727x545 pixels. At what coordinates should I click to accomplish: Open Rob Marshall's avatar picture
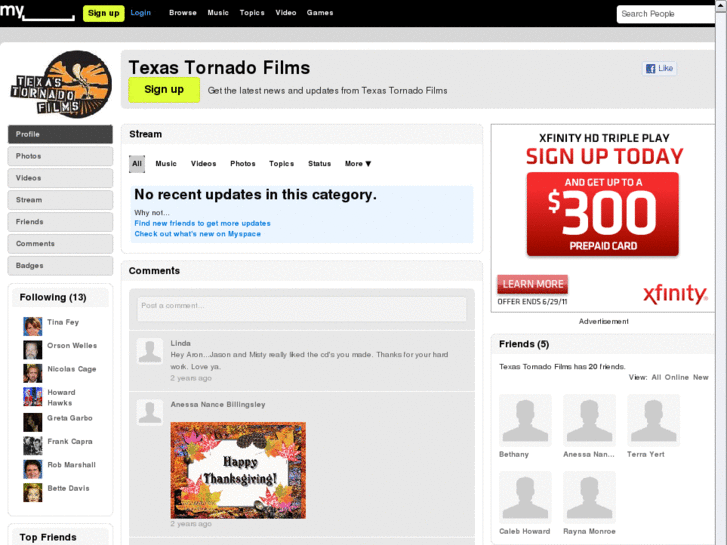[32, 469]
